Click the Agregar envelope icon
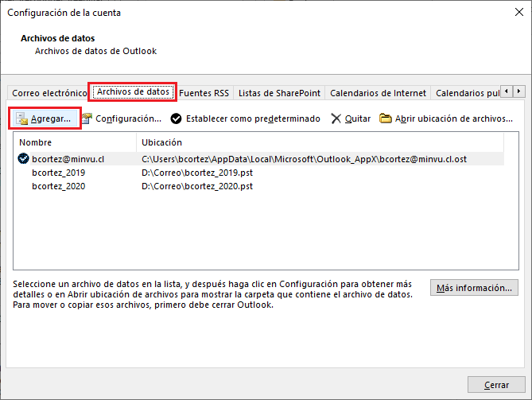The height and width of the screenshot is (400, 532). 22,118
